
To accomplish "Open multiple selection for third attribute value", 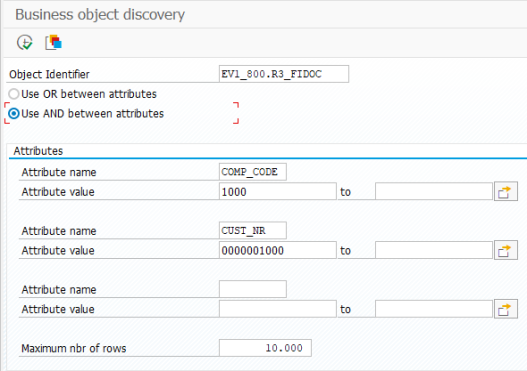I will [505, 310].
